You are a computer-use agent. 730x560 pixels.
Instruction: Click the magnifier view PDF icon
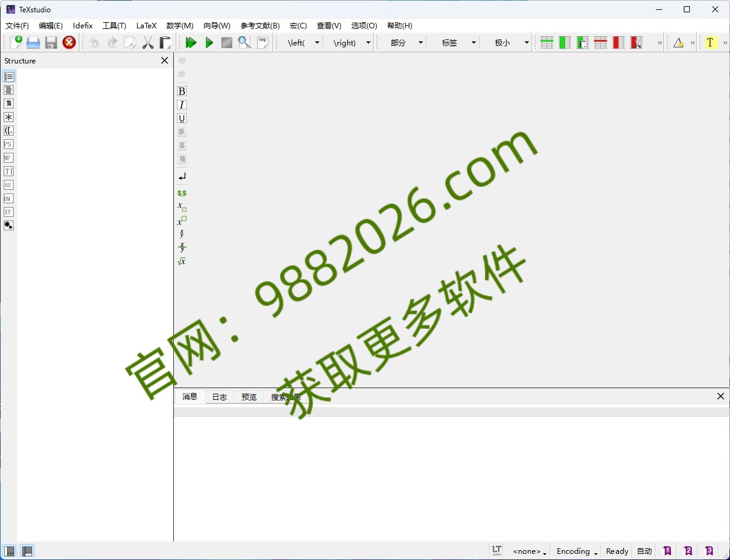pyautogui.click(x=244, y=43)
